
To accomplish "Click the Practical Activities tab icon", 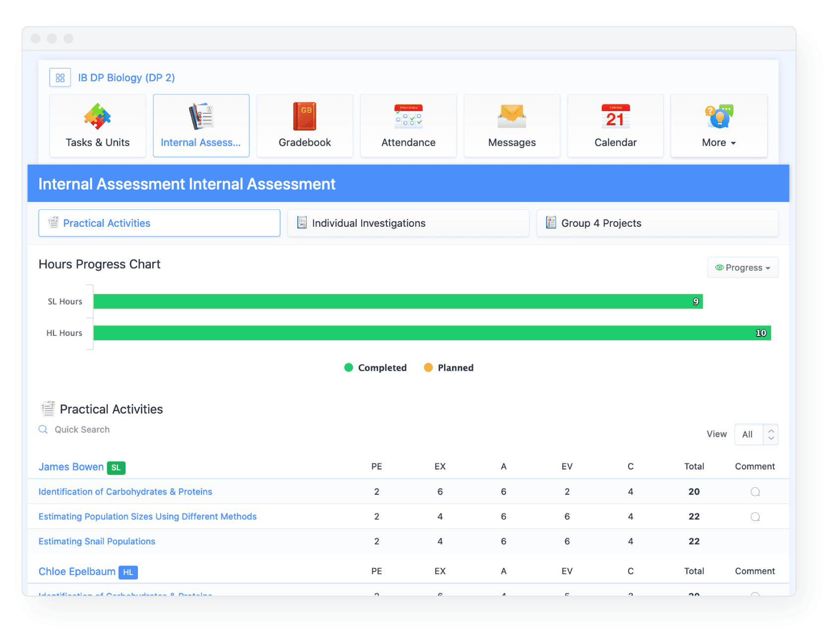I will pos(53,223).
